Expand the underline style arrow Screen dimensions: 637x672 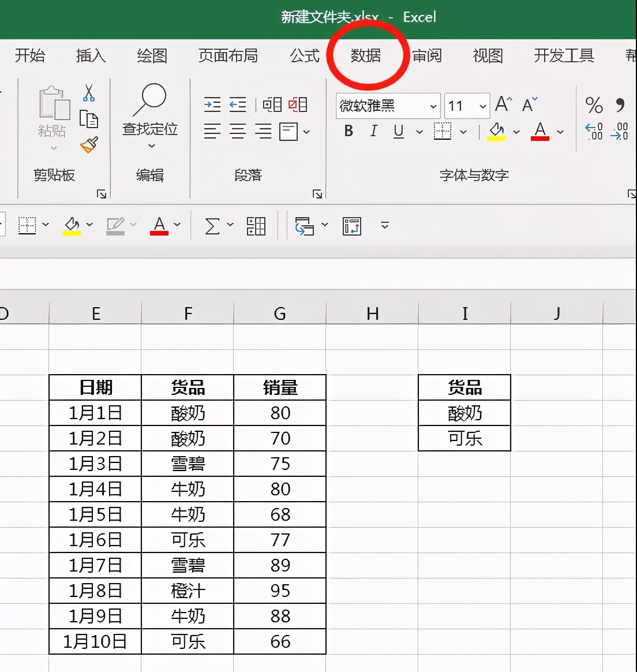click(x=419, y=132)
